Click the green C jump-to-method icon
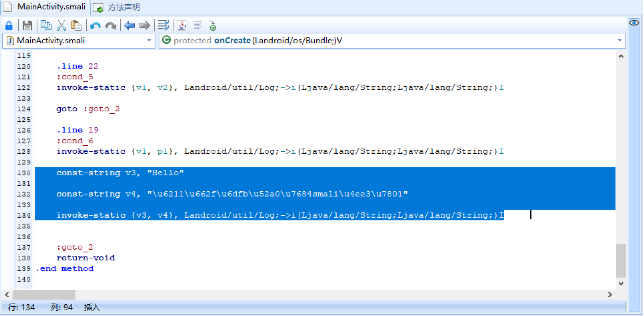The image size is (644, 316). click(x=213, y=26)
